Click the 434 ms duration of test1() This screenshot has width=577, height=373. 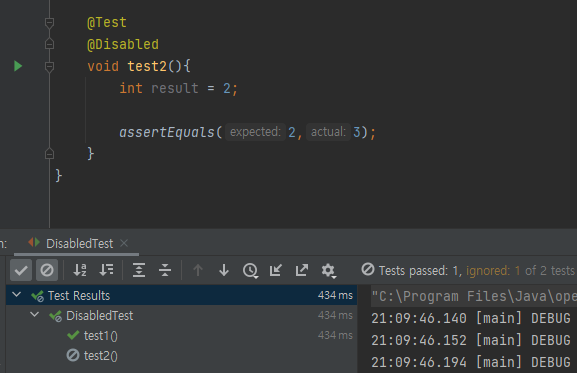coord(335,335)
